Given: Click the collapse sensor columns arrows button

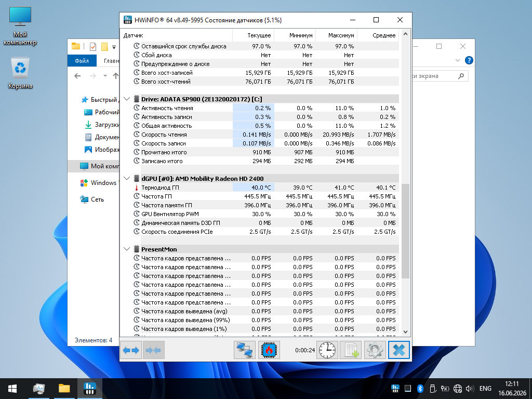Looking at the screenshot, I should click(x=153, y=350).
